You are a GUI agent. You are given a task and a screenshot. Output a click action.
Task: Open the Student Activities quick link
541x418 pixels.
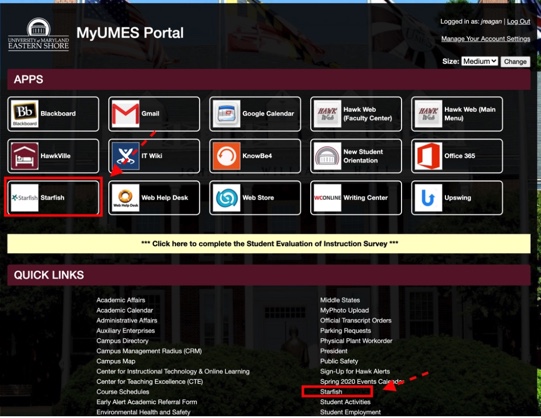click(x=345, y=402)
